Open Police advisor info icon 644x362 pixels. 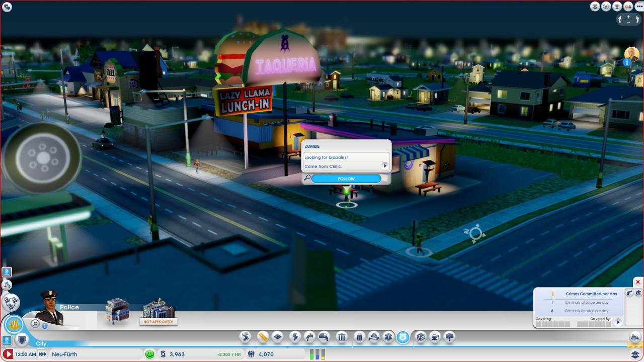pyautogui.click(x=44, y=326)
